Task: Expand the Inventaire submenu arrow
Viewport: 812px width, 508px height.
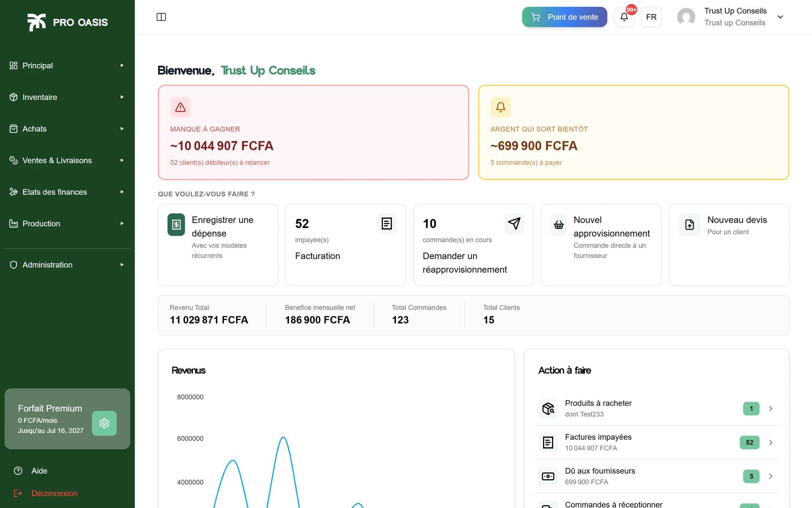Action: [122, 97]
